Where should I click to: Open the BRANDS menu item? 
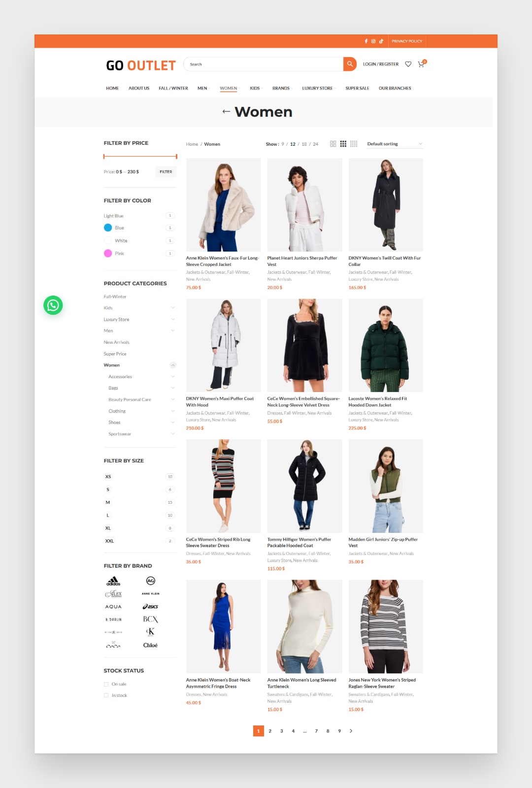pyautogui.click(x=281, y=88)
